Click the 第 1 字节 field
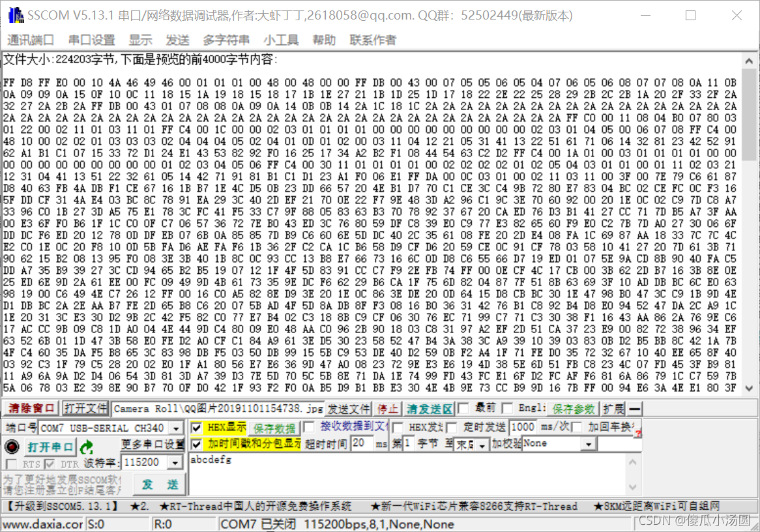This screenshot has width=760, height=532. click(409, 443)
